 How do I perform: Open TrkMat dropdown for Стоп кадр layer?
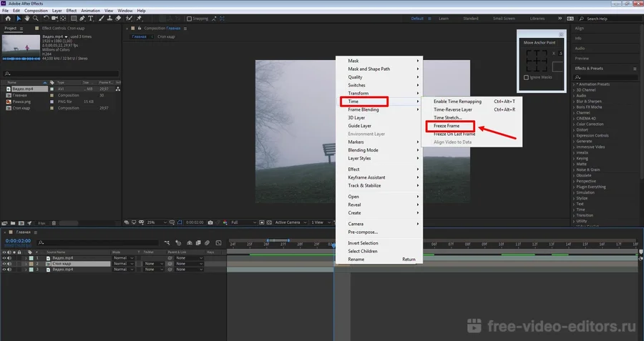[x=154, y=264]
